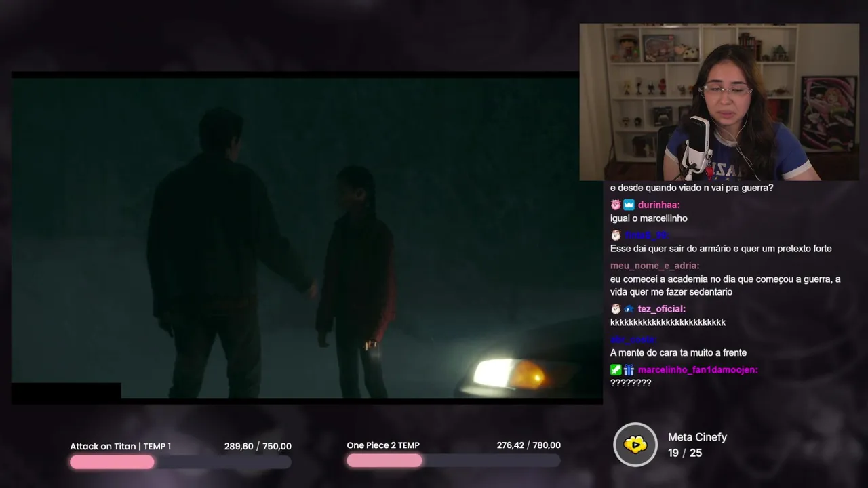The image size is (868, 488).
Task: Click the green sword moderator badge beside marcelinho_fan1damoojen
Action: point(616,370)
